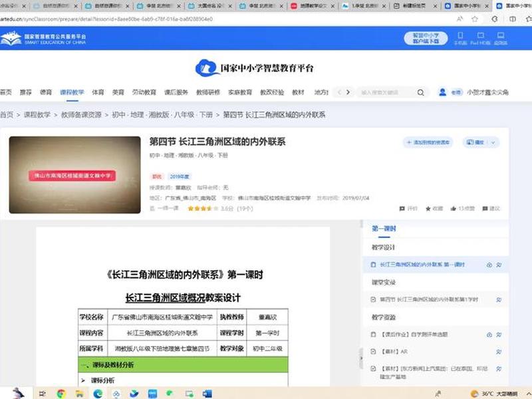
Task: Click the star rating display
Action: click(203, 209)
